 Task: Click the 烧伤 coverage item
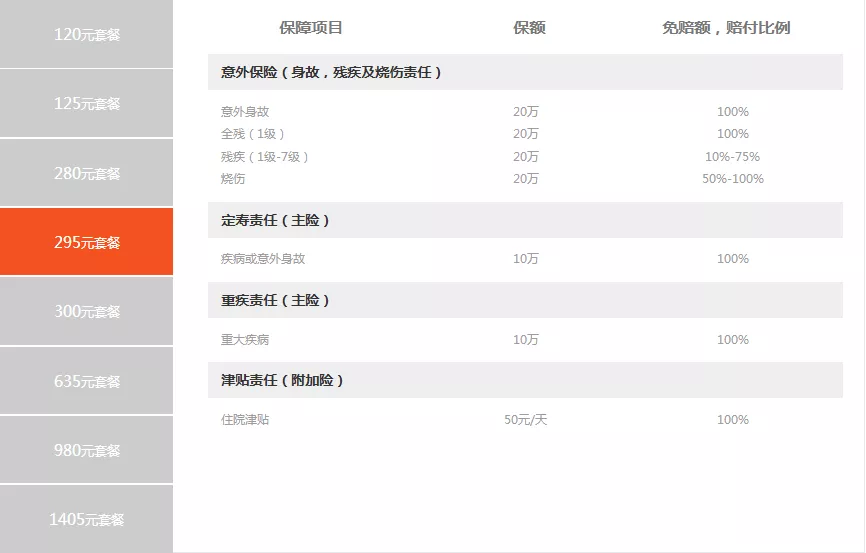coord(233,179)
